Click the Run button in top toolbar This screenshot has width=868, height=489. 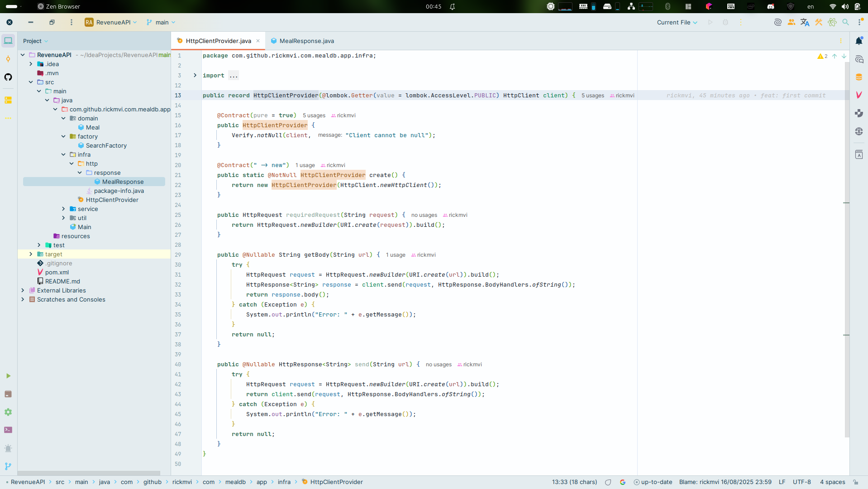tap(711, 22)
